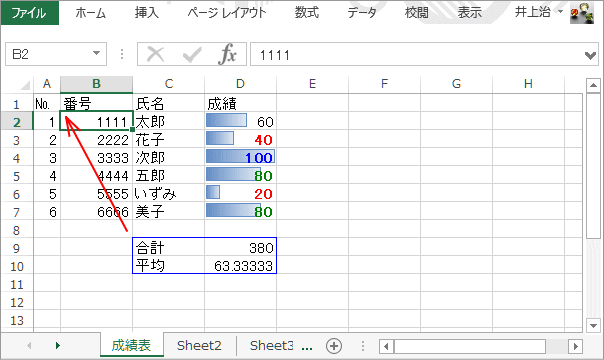Click the next sheet navigation arrow

(58, 345)
